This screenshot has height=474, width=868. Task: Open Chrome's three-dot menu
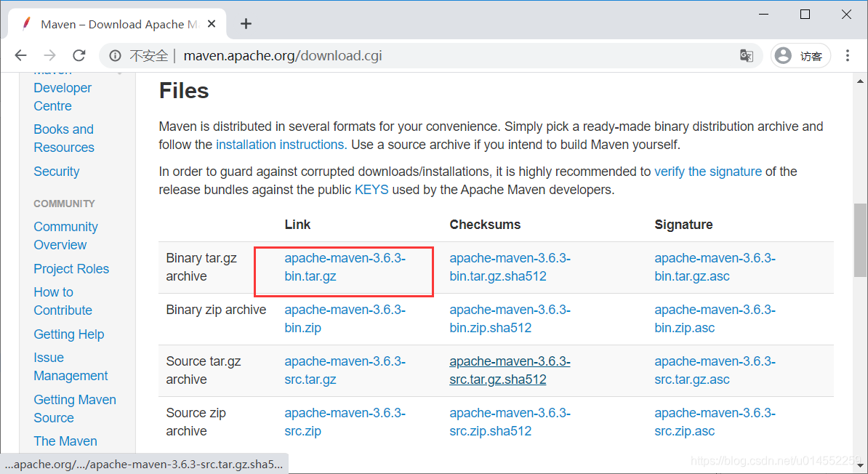point(848,55)
